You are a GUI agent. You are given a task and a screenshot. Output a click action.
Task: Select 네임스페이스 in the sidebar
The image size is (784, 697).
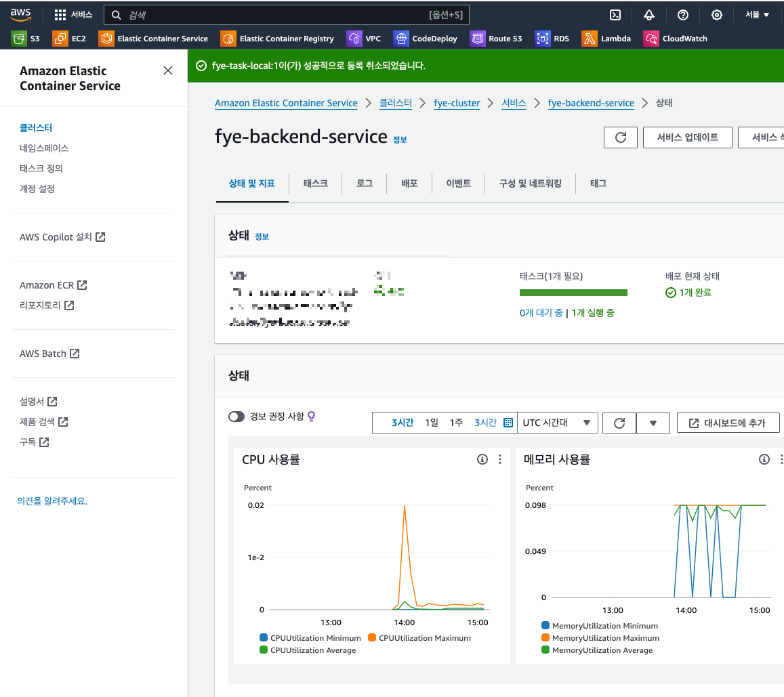click(44, 148)
